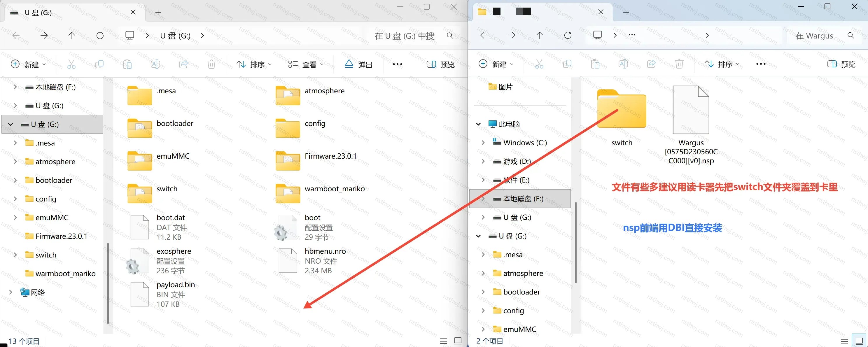Open the 排序 sort dropdown in the right window
Image resolution: width=868 pixels, height=347 pixels.
point(722,64)
